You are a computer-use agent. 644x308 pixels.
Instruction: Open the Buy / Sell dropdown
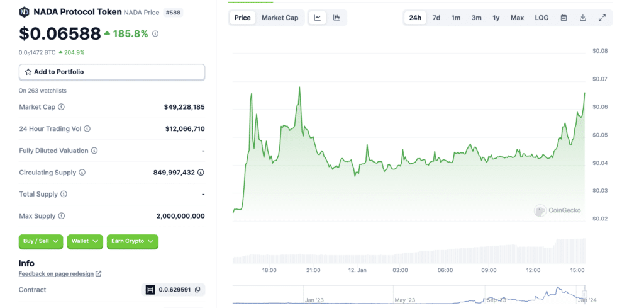tap(41, 241)
